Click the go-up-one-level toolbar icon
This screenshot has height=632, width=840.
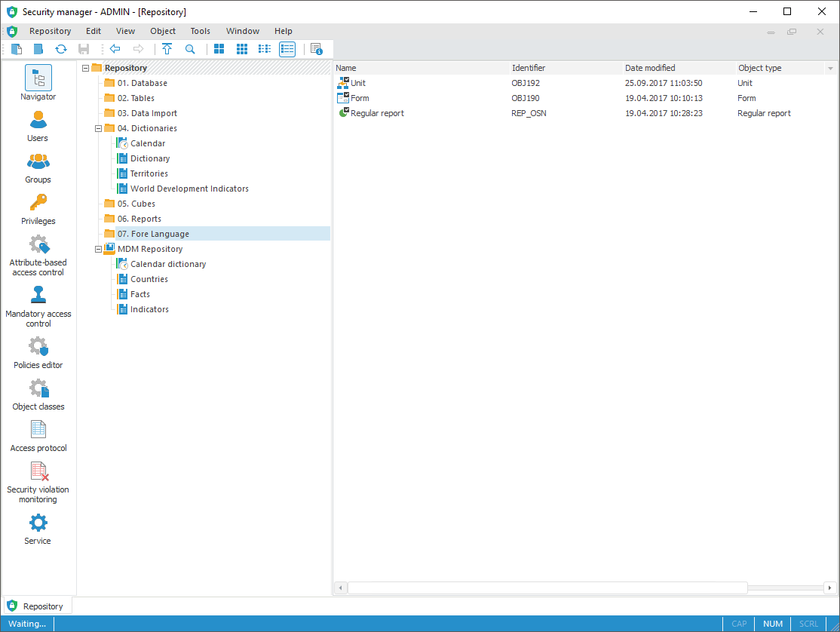pos(167,49)
